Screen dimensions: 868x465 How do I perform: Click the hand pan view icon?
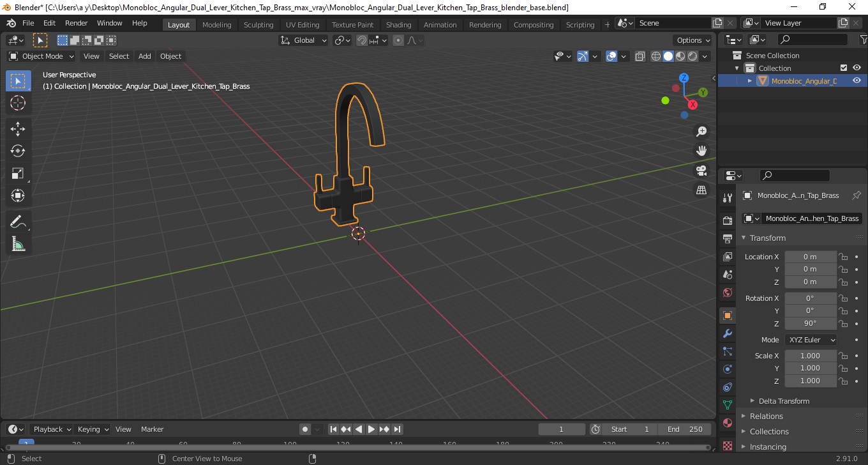(x=701, y=151)
